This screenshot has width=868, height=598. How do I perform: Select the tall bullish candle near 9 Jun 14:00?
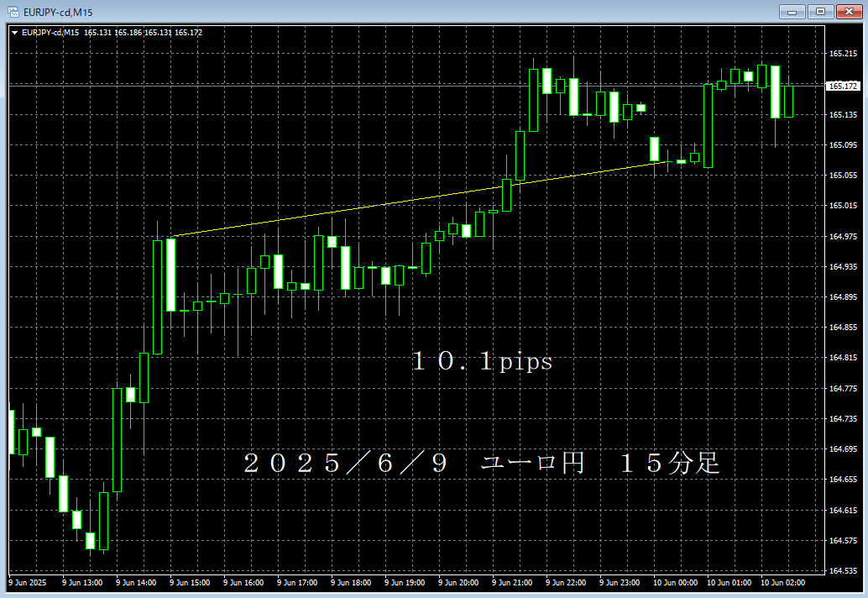click(x=158, y=298)
